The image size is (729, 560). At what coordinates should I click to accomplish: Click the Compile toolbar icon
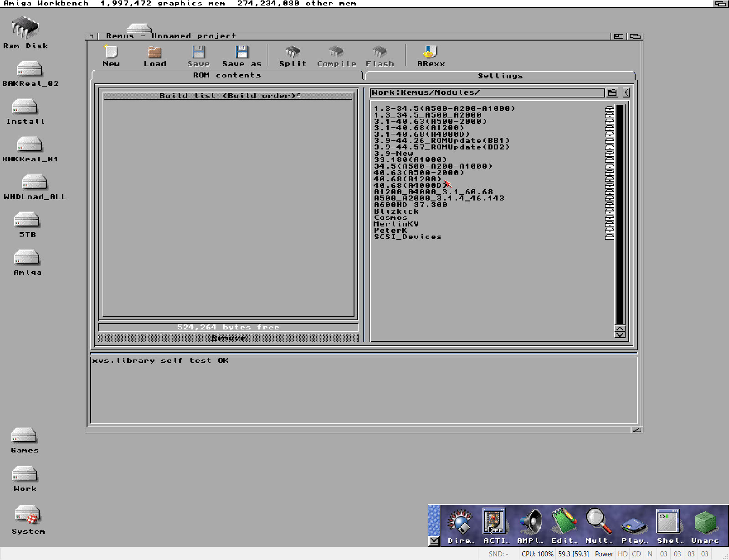(336, 56)
